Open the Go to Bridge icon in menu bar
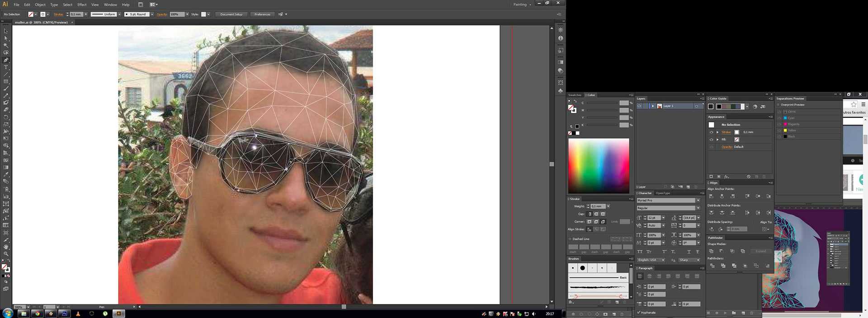The width and height of the screenshot is (868, 318). [x=141, y=5]
